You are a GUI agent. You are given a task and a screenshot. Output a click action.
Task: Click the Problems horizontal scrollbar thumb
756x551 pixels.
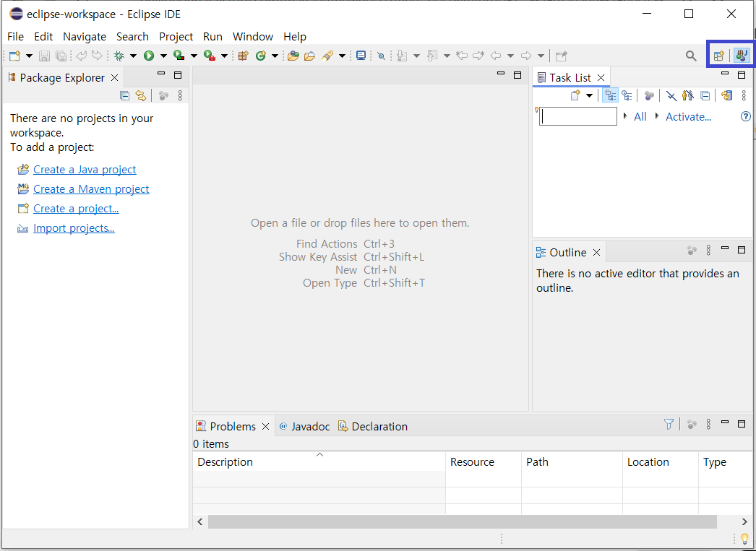coord(463,521)
